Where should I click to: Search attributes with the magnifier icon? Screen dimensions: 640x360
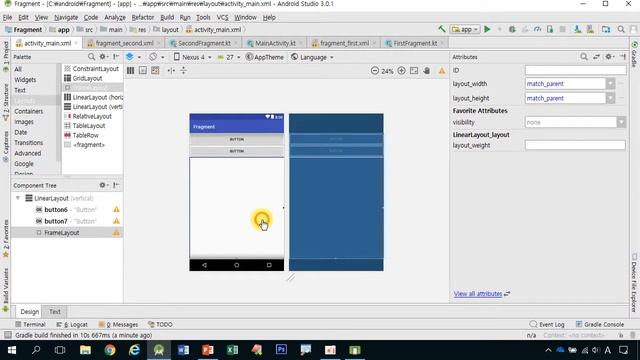click(584, 57)
